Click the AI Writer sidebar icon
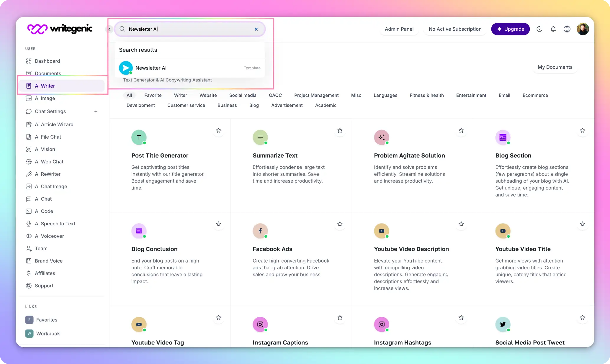This screenshot has width=610, height=364. [29, 85]
